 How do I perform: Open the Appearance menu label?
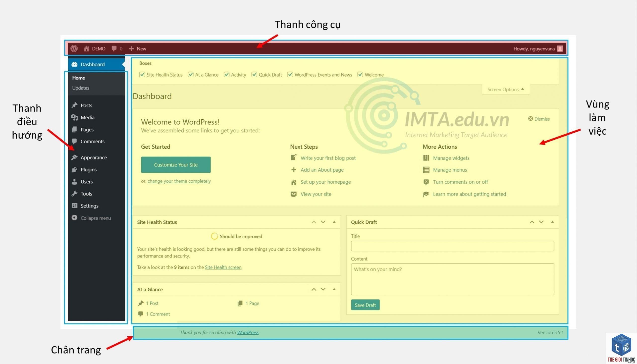94,157
